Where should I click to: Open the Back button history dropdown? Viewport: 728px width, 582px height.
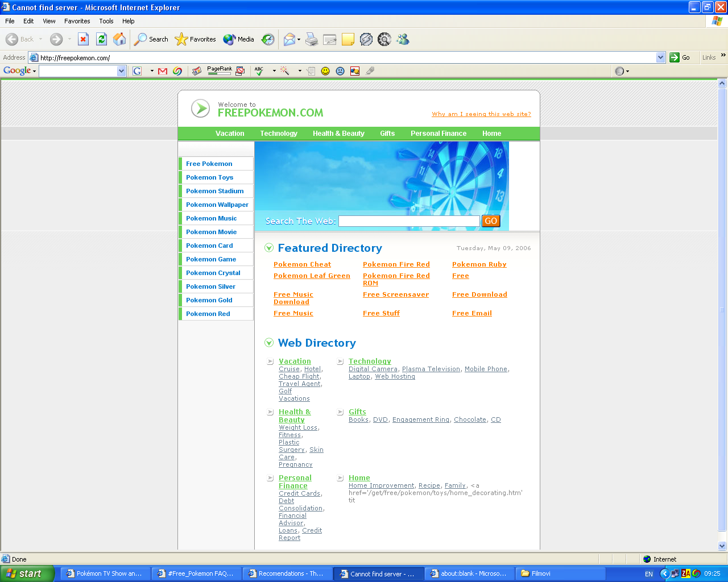40,39
